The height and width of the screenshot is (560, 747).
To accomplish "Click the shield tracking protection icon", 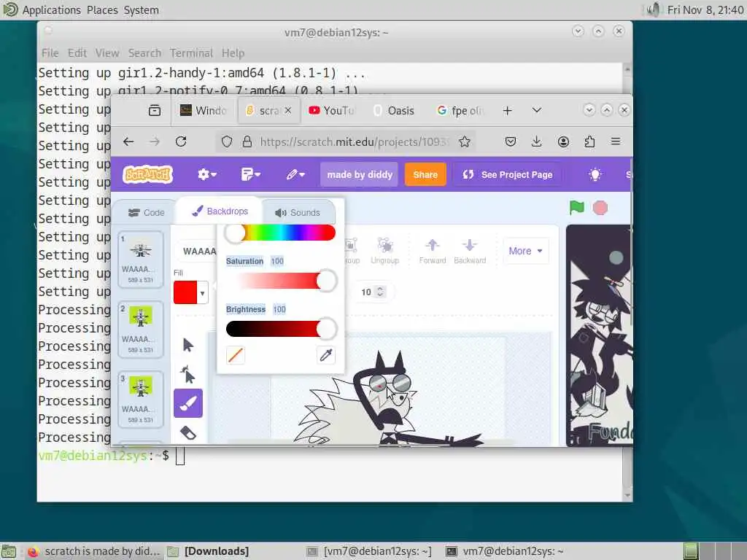I will point(227,141).
